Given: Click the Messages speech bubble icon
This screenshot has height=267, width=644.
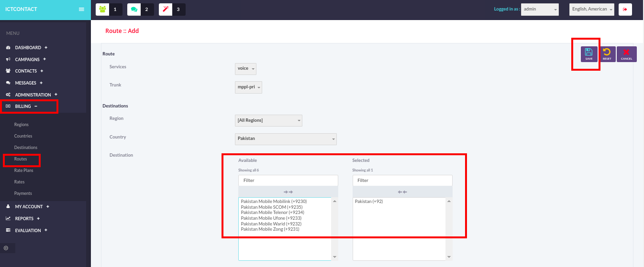Looking at the screenshot, I should (x=8, y=83).
